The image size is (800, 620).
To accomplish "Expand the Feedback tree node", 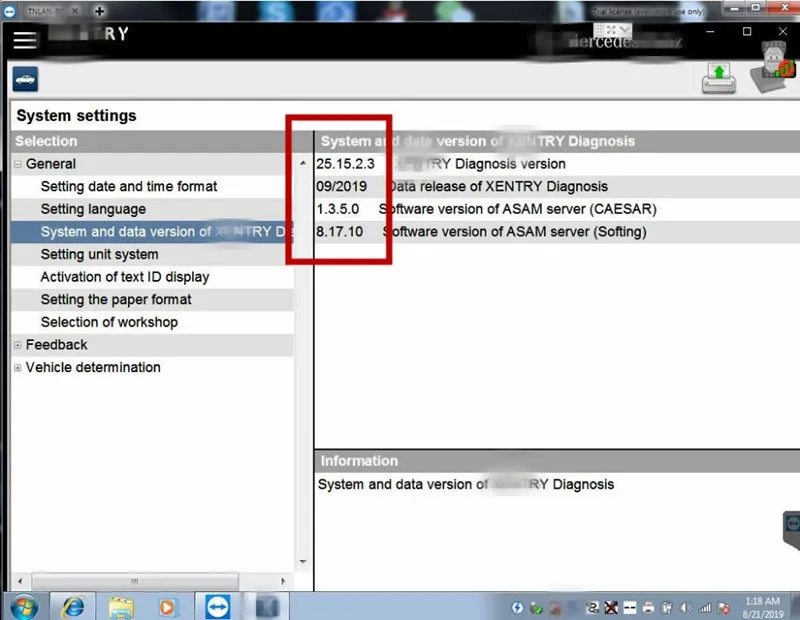I will (x=17, y=345).
